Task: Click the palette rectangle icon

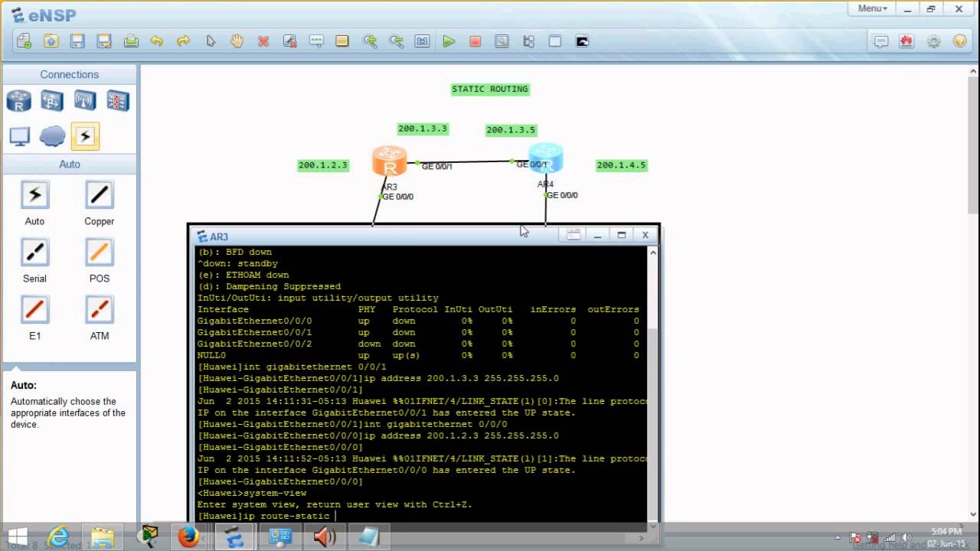Action: (342, 41)
